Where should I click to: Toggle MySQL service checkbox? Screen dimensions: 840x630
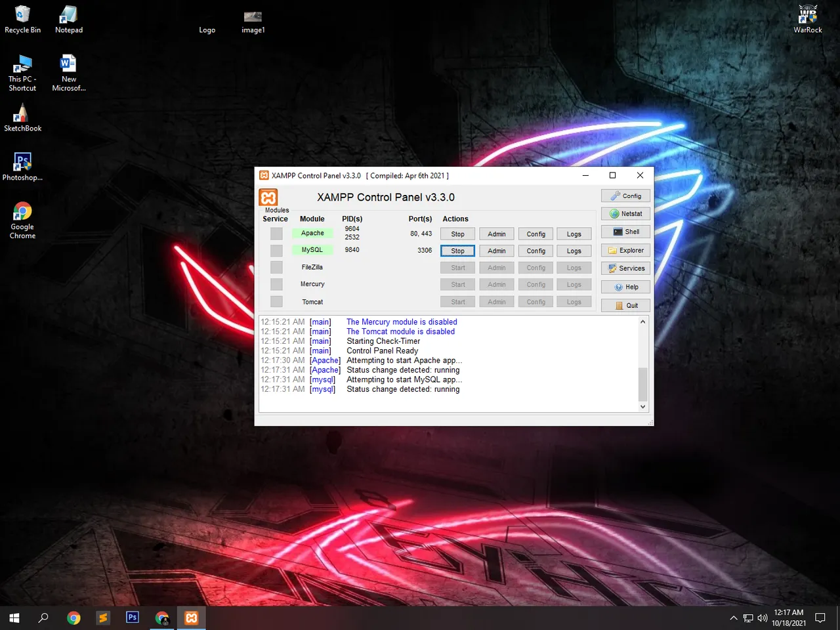coord(276,251)
